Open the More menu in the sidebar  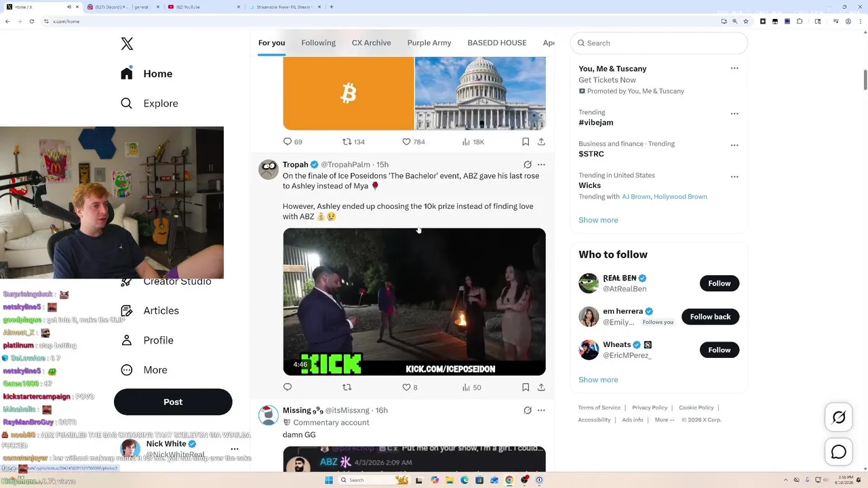pos(144,370)
